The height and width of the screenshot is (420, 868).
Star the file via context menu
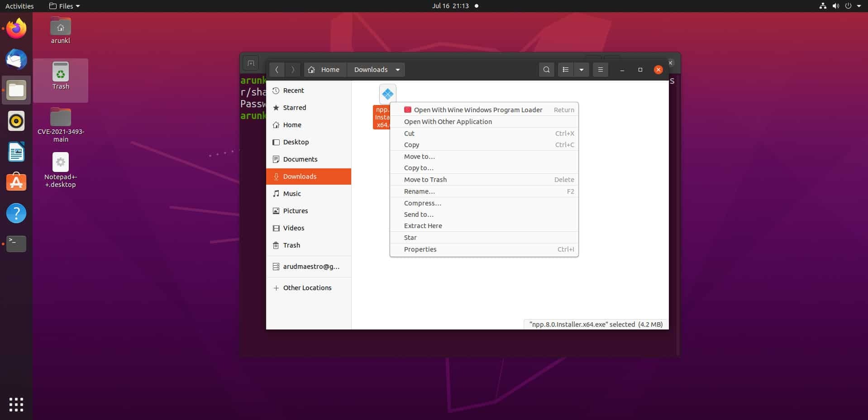click(x=484, y=238)
